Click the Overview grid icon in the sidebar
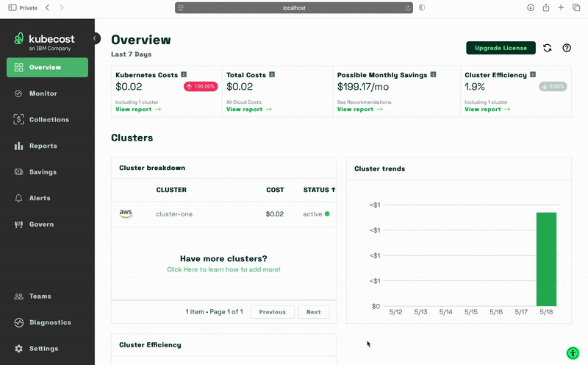Image resolution: width=588 pixels, height=365 pixels. 18,67
